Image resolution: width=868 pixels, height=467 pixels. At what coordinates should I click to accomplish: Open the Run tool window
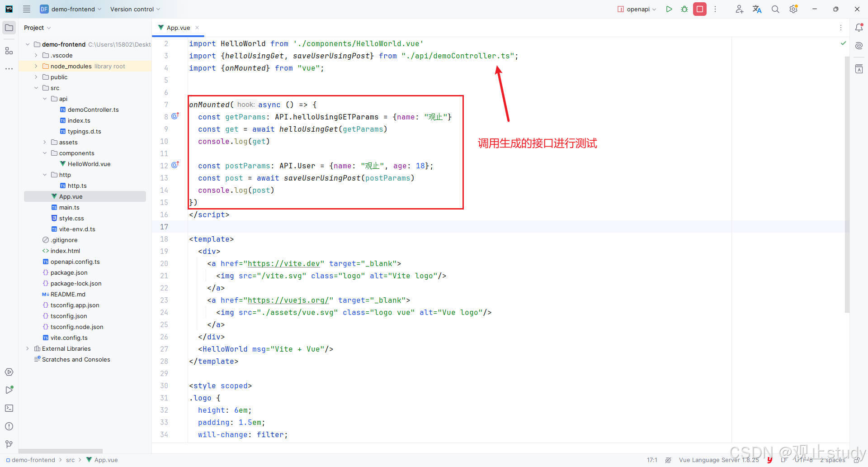(x=9, y=390)
